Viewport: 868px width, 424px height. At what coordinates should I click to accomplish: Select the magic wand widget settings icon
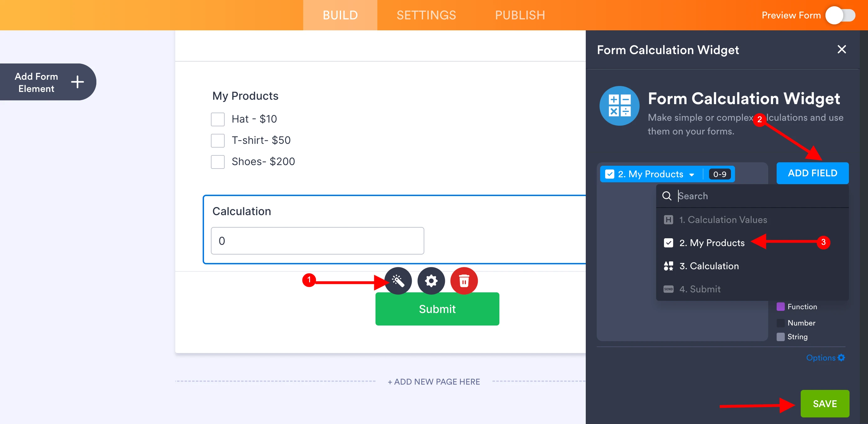pyautogui.click(x=398, y=281)
